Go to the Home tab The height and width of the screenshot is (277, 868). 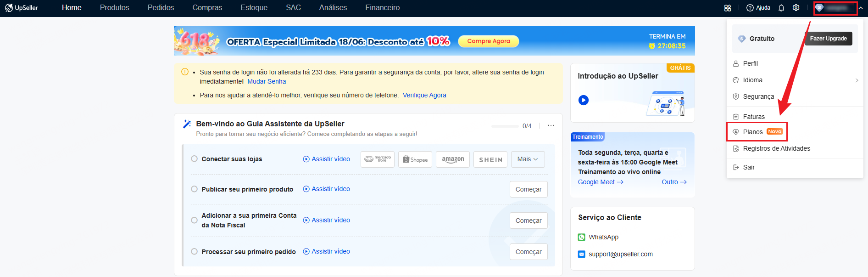tap(72, 8)
